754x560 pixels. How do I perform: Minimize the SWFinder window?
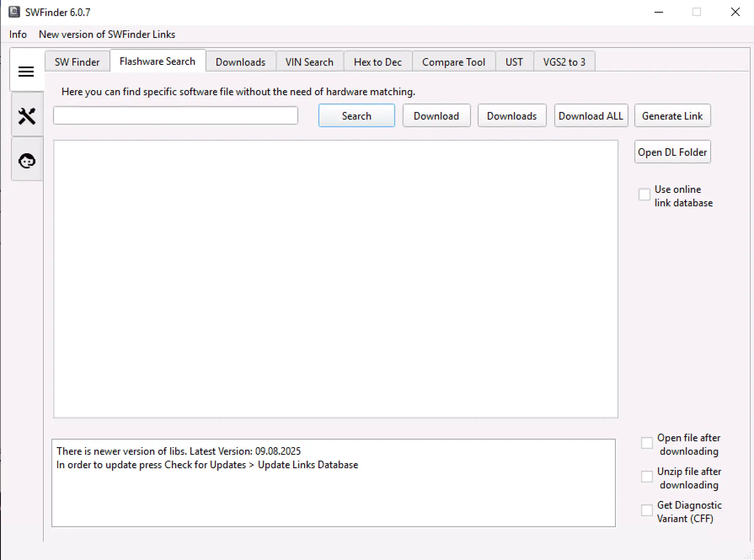point(659,12)
